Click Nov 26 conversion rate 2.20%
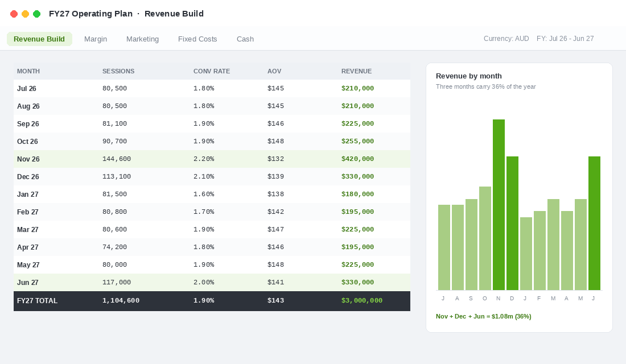626x364 pixels. [204, 159]
